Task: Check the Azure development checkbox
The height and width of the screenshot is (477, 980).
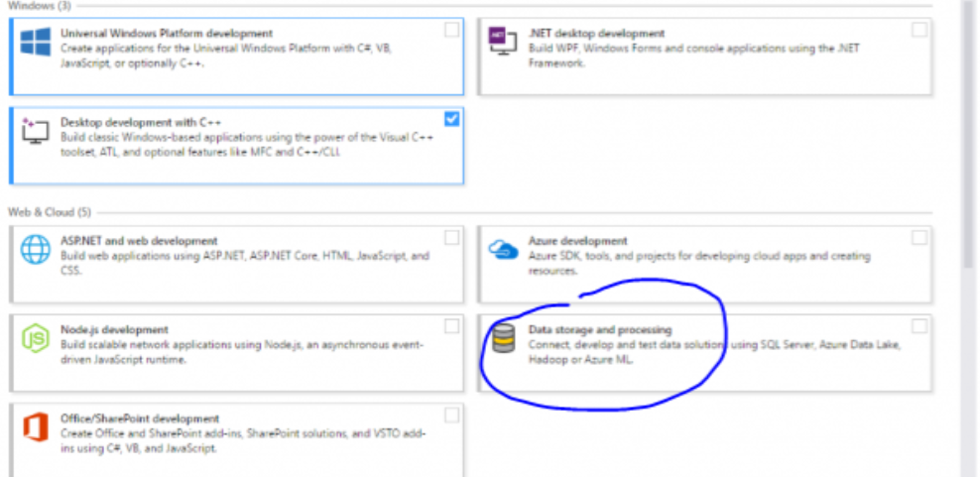Action: click(x=919, y=237)
